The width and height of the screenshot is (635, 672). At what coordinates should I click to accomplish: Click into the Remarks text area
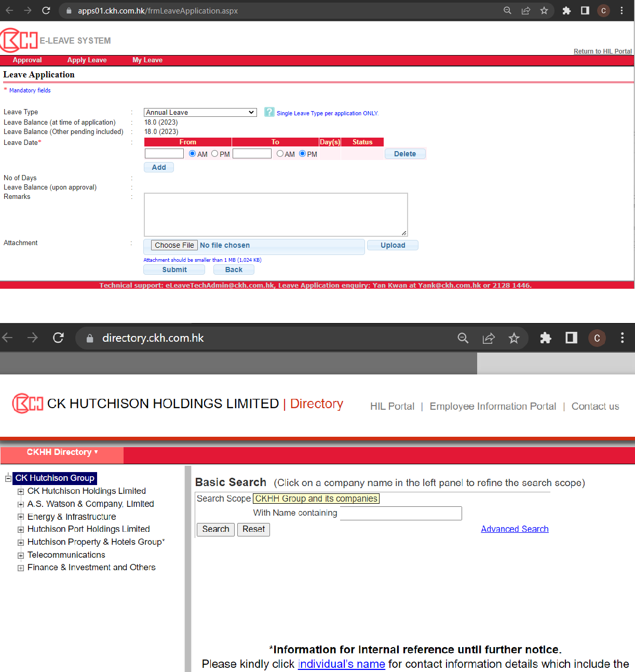[x=276, y=215]
